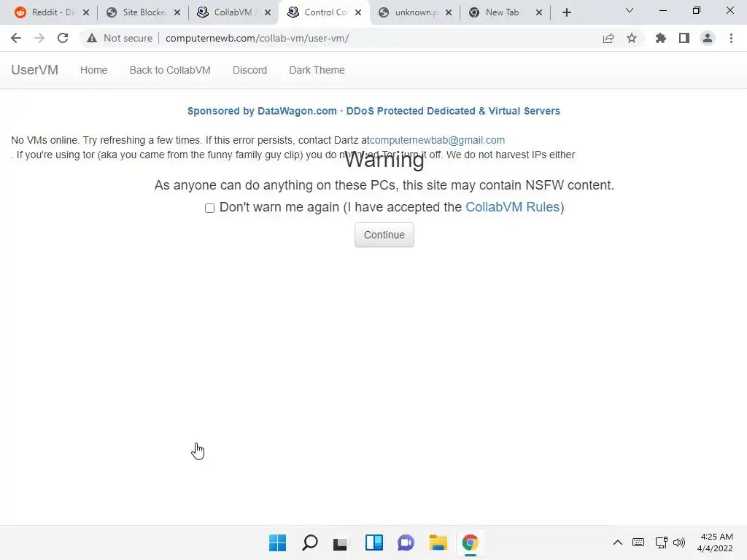The width and height of the screenshot is (747, 560).
Task: Bookmark this page with the star icon
Action: tap(632, 38)
